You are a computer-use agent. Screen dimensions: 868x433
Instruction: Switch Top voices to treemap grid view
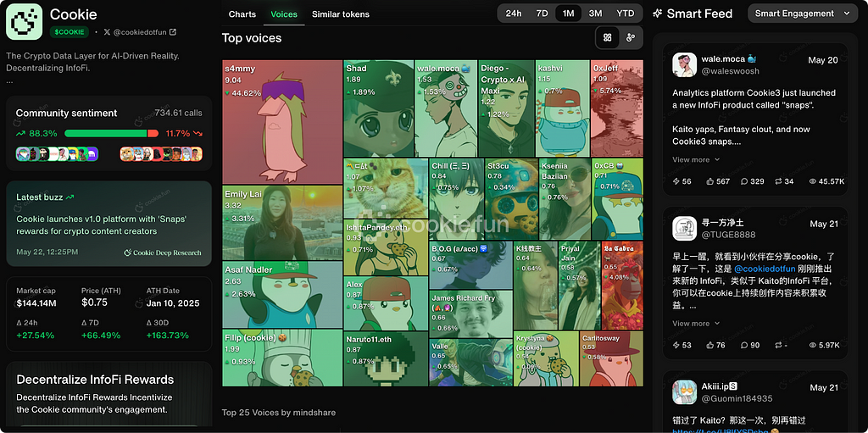(607, 37)
